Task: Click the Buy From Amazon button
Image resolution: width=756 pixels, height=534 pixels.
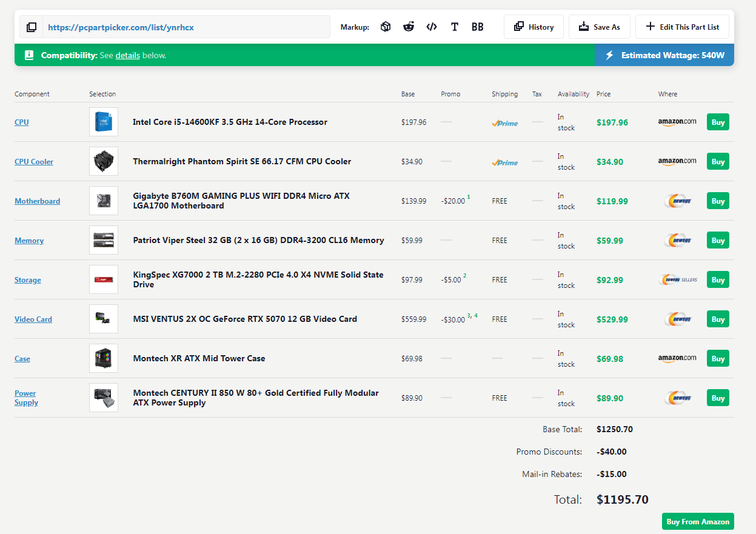Action: (698, 521)
